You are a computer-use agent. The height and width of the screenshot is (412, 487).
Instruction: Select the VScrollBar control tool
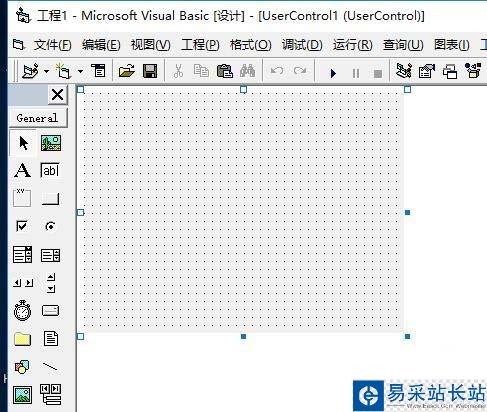(51, 283)
